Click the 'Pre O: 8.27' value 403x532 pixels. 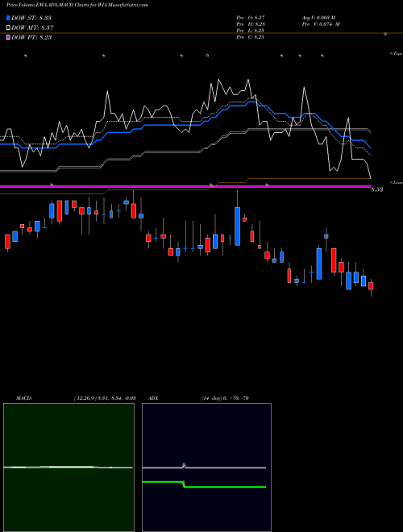[x=251, y=18]
